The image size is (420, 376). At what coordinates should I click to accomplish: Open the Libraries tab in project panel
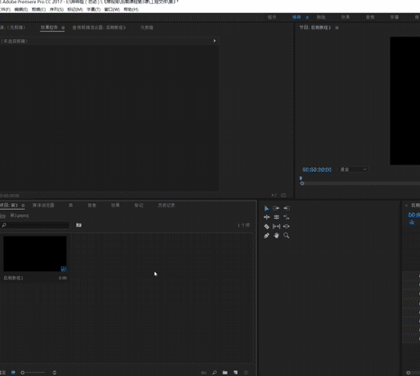pos(71,205)
